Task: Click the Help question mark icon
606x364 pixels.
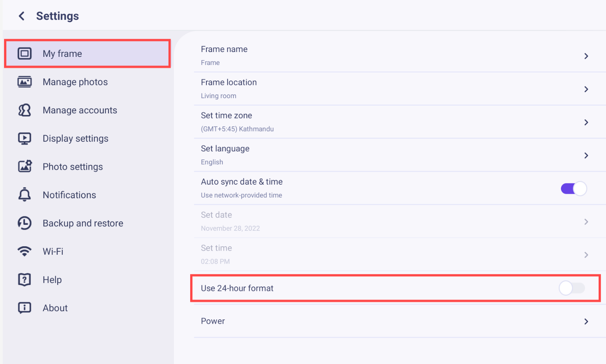Action: tap(25, 279)
